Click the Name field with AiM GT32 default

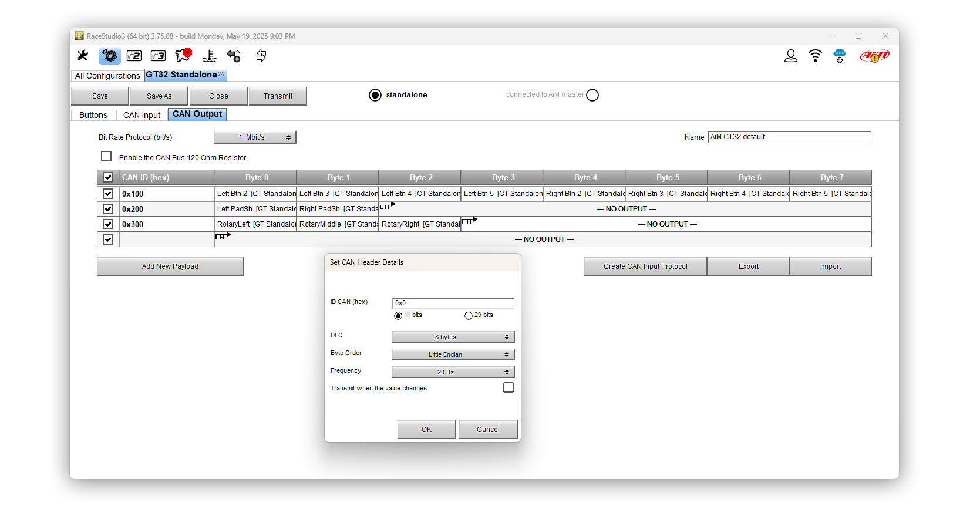tap(789, 137)
